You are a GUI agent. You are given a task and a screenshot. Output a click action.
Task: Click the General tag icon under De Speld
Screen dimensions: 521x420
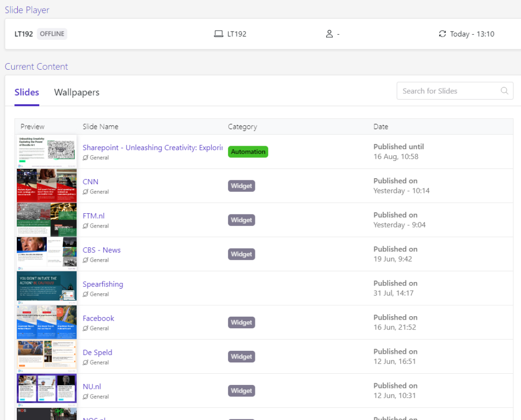tap(85, 362)
